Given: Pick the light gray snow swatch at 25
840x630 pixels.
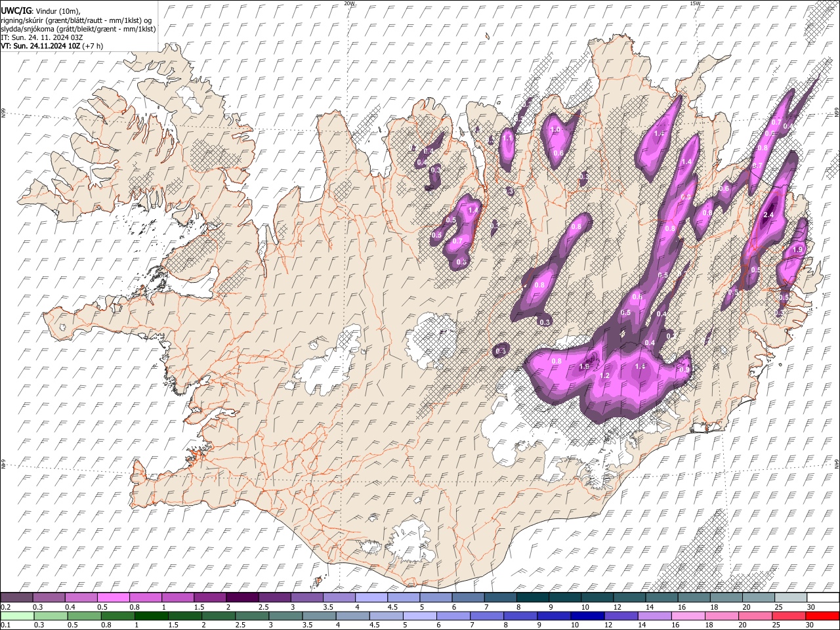Looking at the screenshot, I should coord(791,598).
